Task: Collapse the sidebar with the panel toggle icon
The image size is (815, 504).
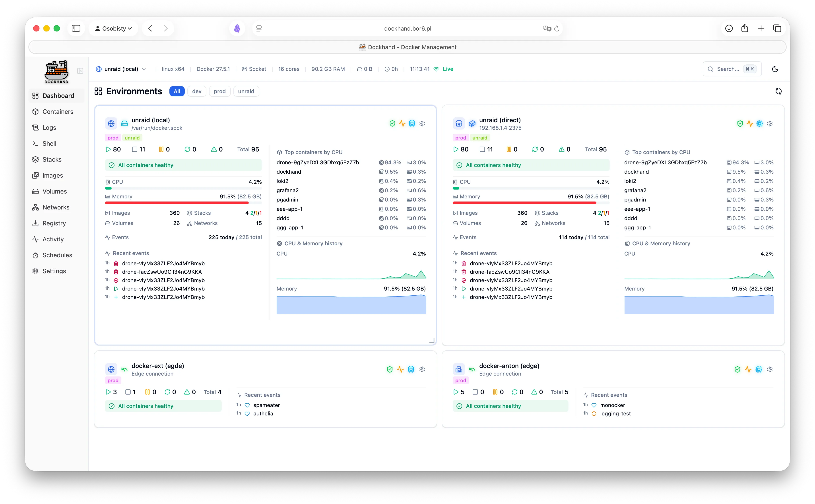Action: pyautogui.click(x=80, y=71)
